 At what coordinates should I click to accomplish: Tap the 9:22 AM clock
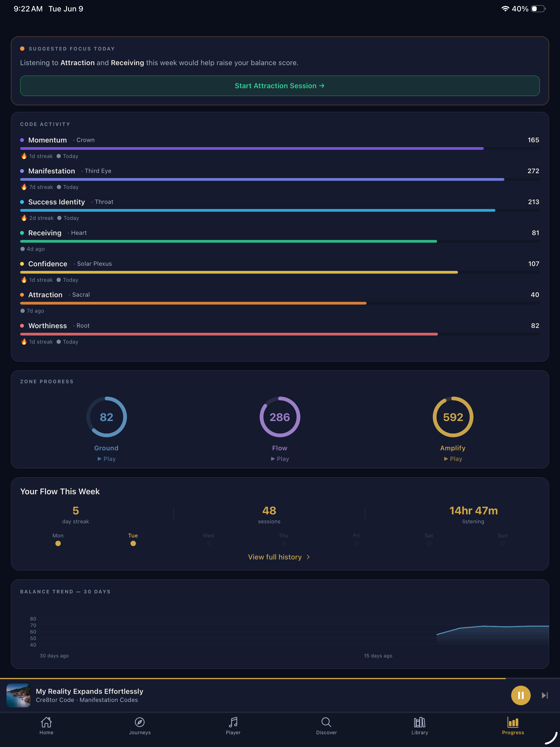pos(28,9)
